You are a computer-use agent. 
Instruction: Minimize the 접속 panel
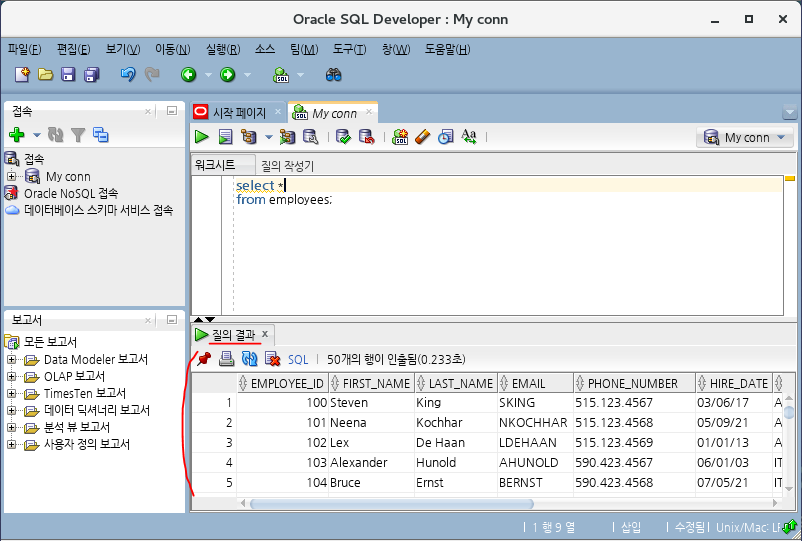172,110
